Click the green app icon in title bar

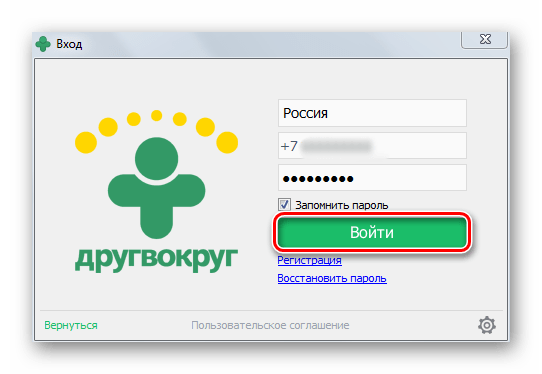coord(43,44)
